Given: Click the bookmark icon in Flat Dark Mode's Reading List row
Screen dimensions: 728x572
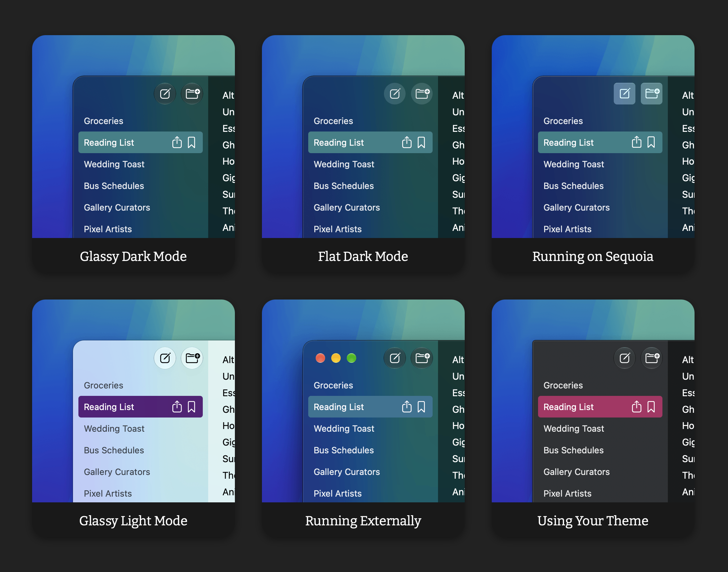Looking at the screenshot, I should tap(421, 142).
